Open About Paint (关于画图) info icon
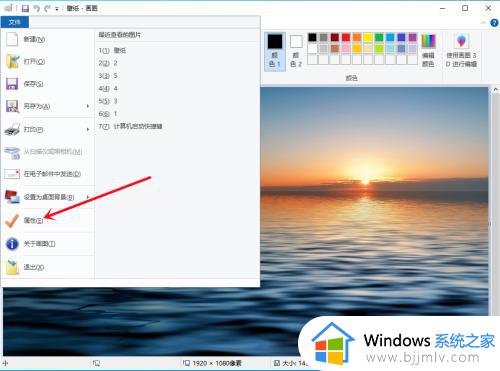Viewport: 500px width, 371px height. pos(12,244)
